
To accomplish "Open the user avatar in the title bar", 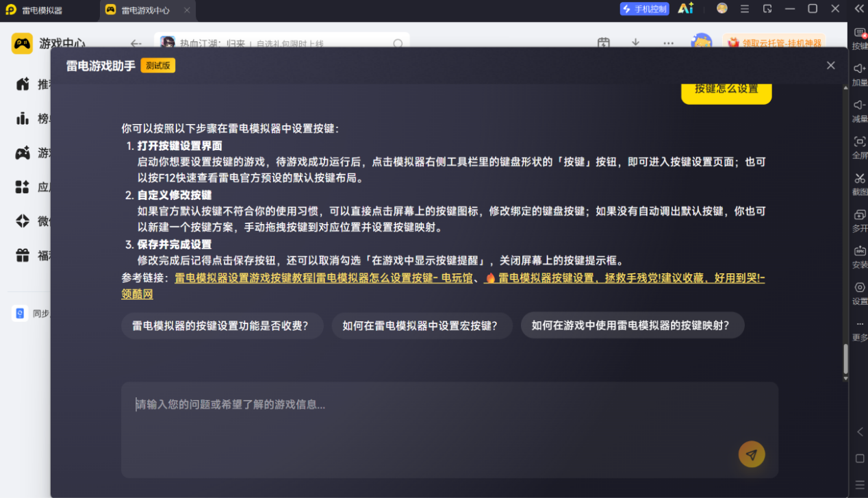I will pyautogui.click(x=722, y=8).
